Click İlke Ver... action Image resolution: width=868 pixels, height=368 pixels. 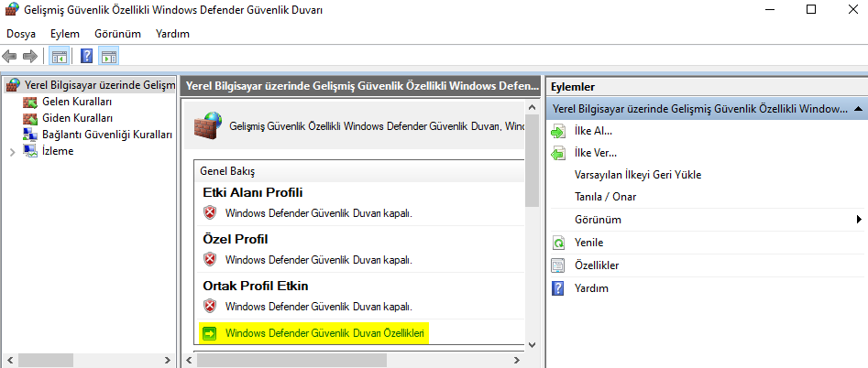pos(596,153)
